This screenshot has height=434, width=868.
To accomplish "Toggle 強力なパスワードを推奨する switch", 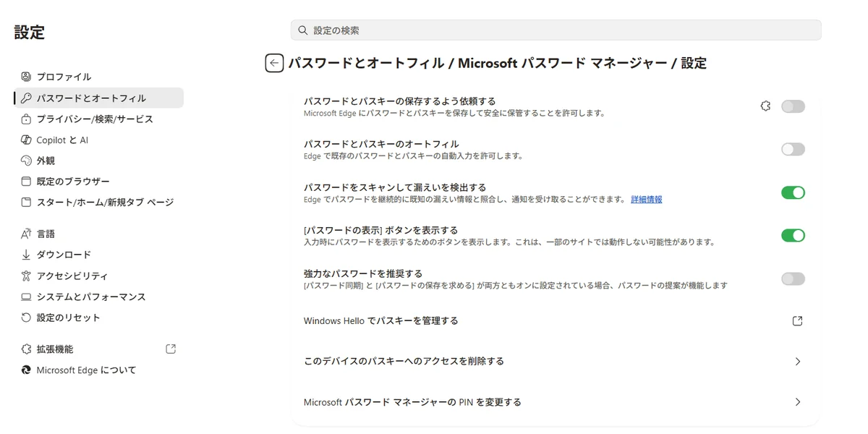I will [793, 278].
